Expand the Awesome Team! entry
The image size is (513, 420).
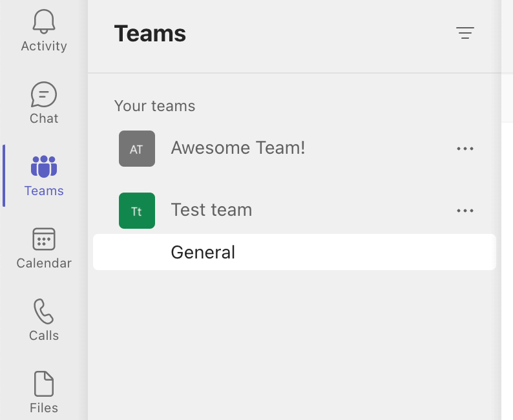pyautogui.click(x=238, y=148)
